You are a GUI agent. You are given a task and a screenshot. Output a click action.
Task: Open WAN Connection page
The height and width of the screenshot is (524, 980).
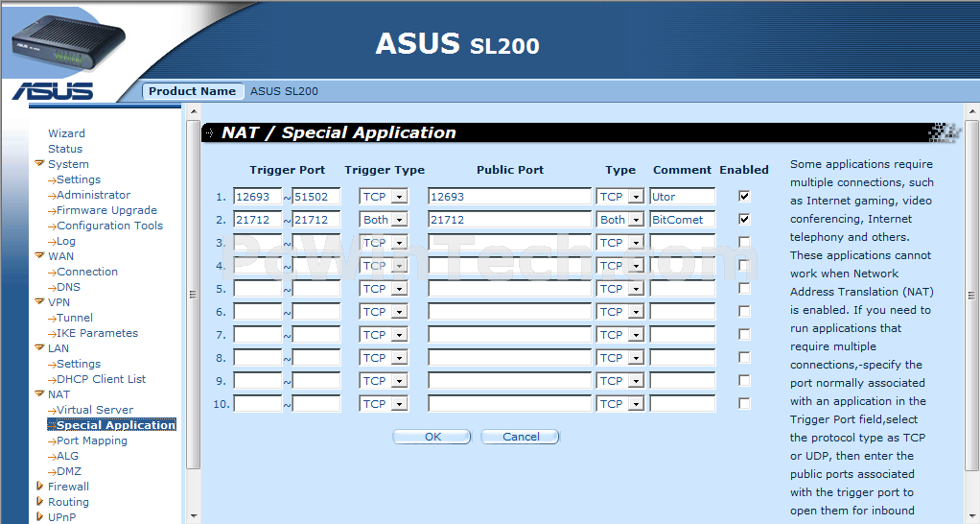tap(87, 272)
